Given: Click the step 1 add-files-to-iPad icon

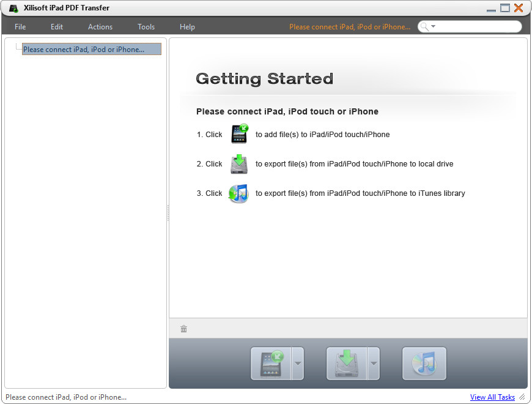Looking at the screenshot, I should point(240,134).
